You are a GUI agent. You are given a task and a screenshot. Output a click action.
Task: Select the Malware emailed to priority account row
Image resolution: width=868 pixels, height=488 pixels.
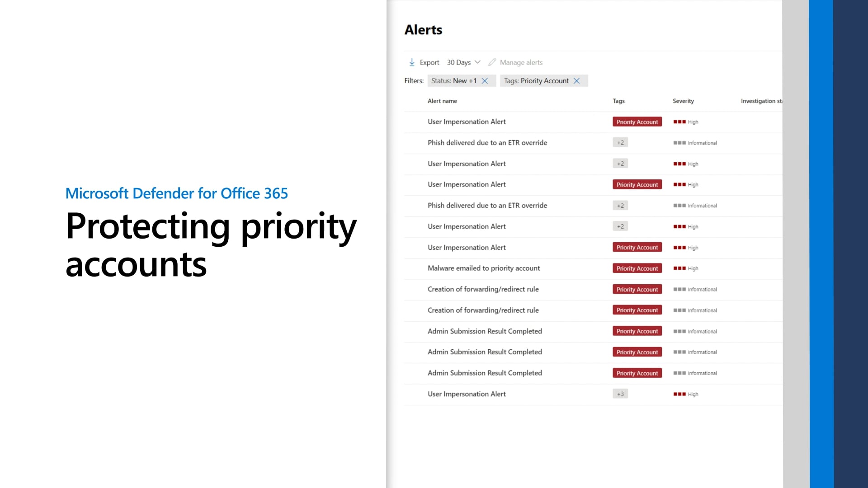pos(484,268)
